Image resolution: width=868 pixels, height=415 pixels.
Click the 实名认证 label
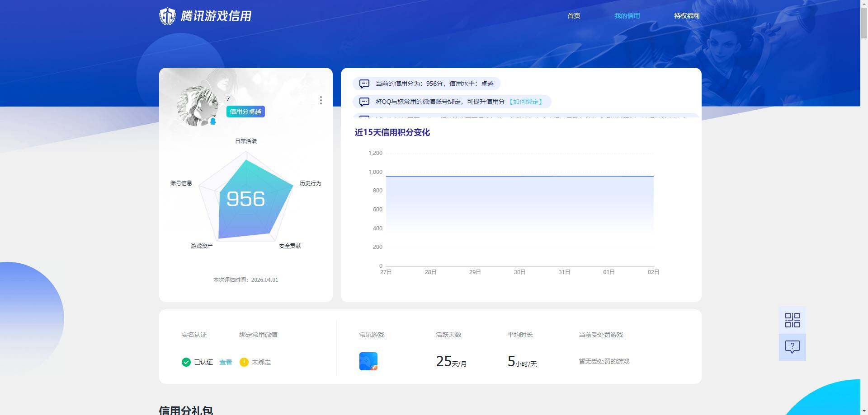[x=194, y=335]
